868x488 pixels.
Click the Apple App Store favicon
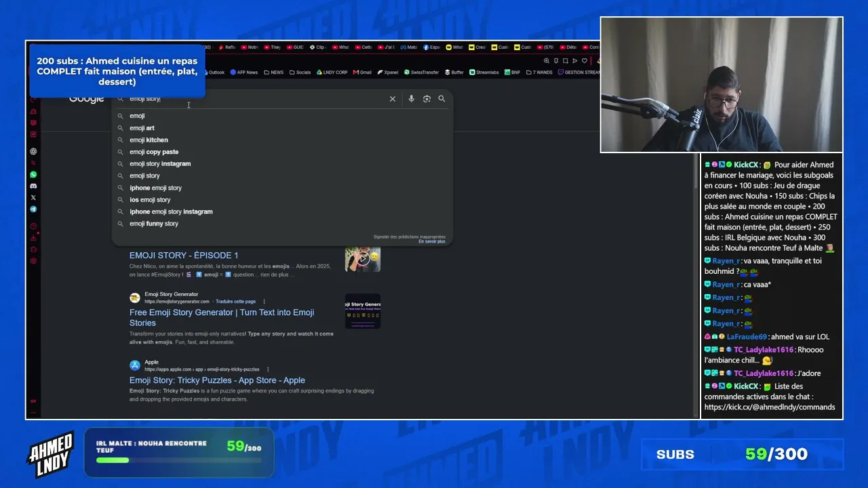click(135, 365)
